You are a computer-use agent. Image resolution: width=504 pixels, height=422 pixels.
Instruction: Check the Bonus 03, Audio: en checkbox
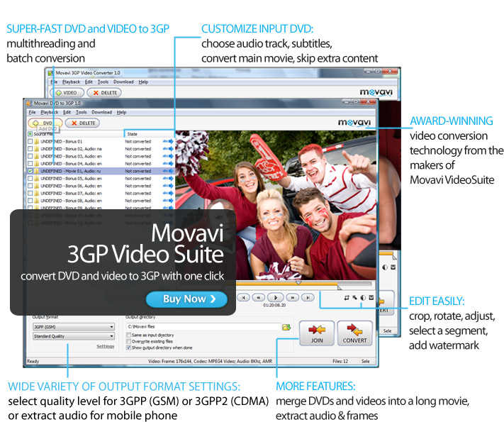pos(30,156)
